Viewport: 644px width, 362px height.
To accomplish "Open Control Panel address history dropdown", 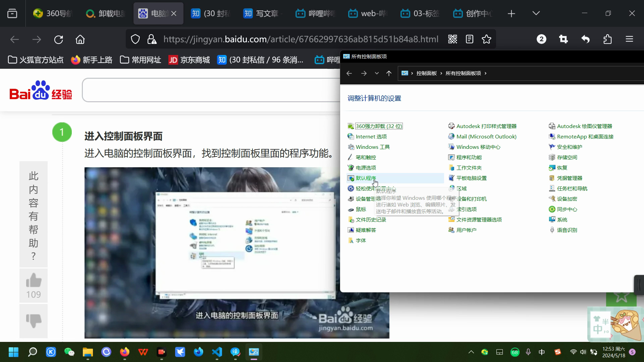I will (x=376, y=73).
